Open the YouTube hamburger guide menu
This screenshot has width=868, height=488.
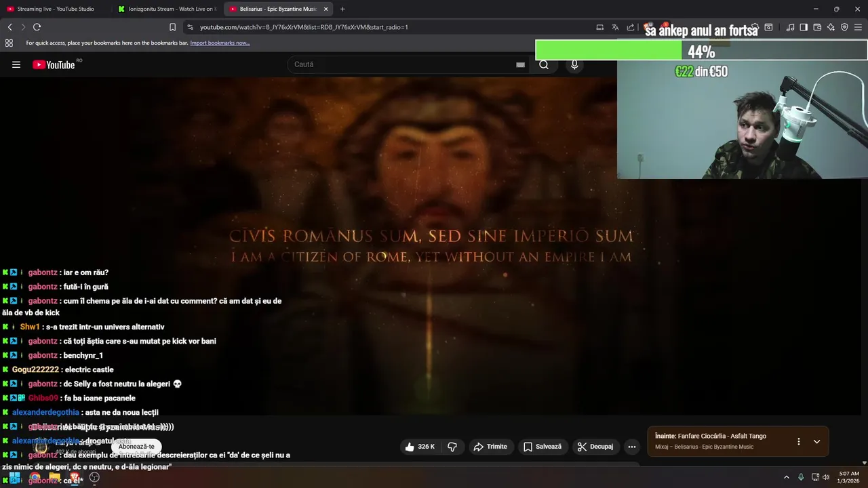16,64
